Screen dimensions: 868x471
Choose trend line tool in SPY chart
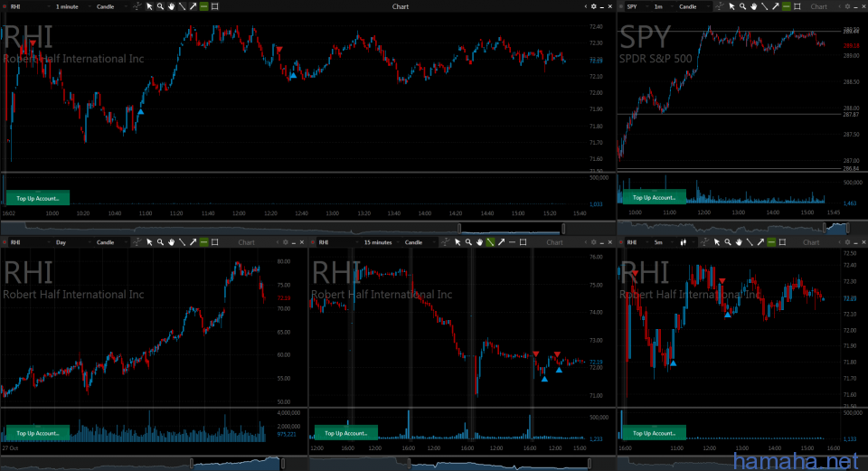pyautogui.click(x=765, y=6)
